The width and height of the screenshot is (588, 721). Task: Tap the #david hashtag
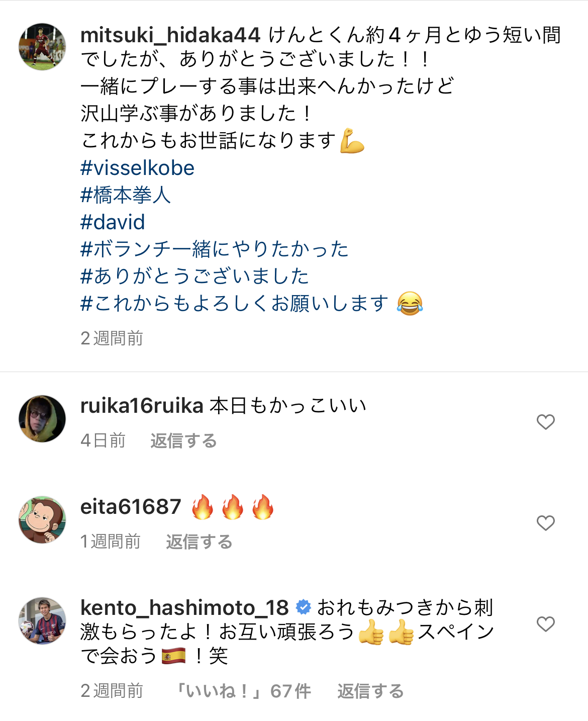point(113,222)
